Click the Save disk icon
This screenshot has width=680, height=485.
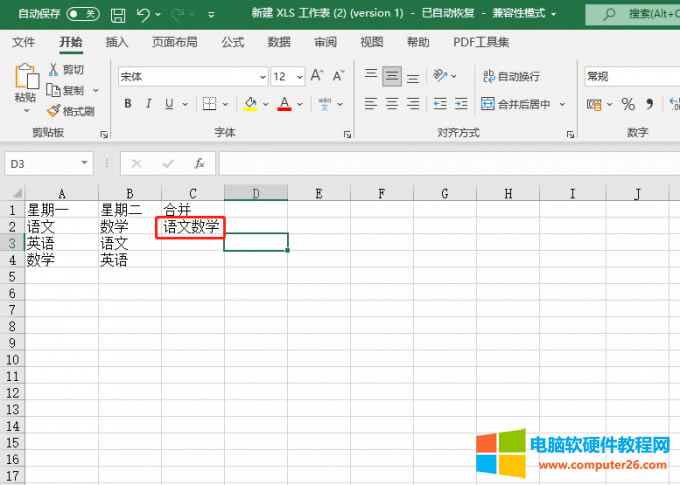118,15
